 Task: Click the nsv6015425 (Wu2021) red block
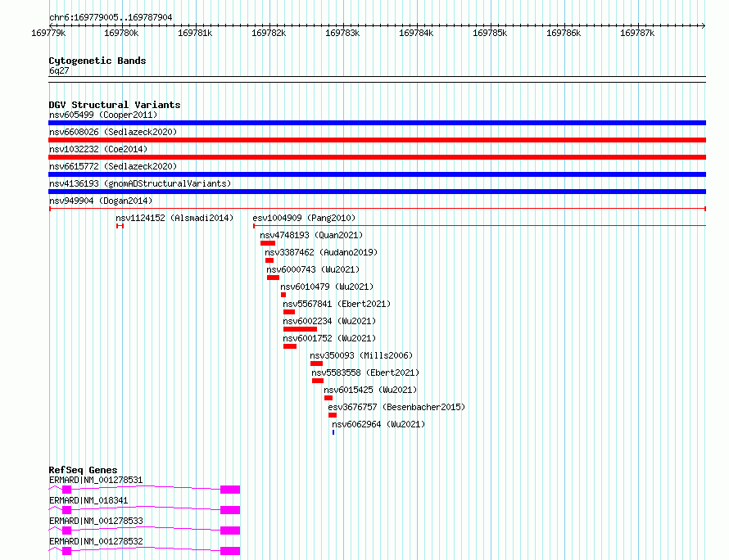(x=328, y=398)
